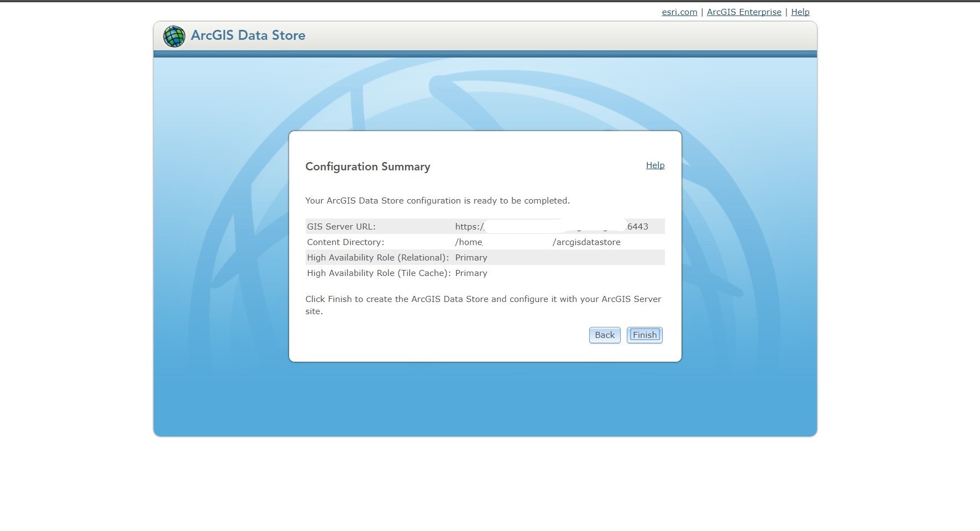Image resolution: width=980 pixels, height=531 pixels.
Task: Open the ArcGIS Enterprise link
Action: click(x=744, y=12)
